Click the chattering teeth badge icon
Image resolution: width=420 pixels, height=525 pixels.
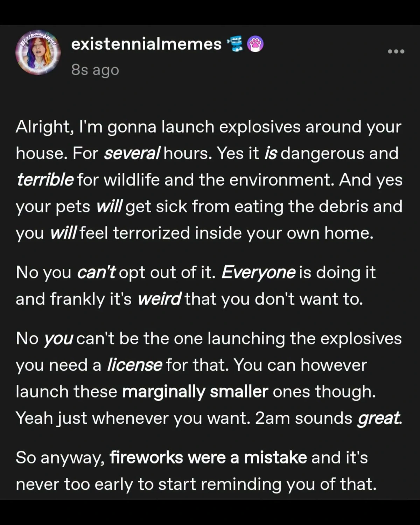pyautogui.click(x=235, y=44)
